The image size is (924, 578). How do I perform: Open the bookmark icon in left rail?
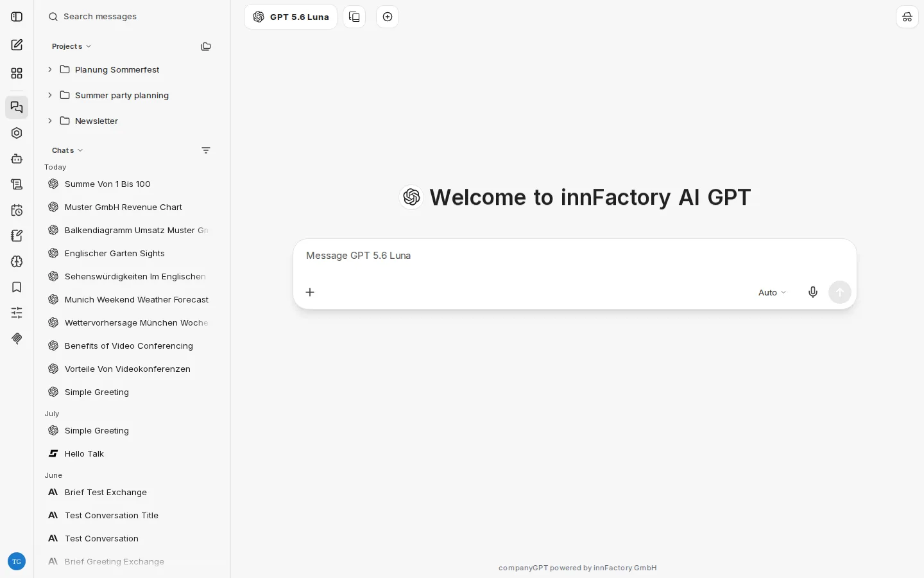17,287
